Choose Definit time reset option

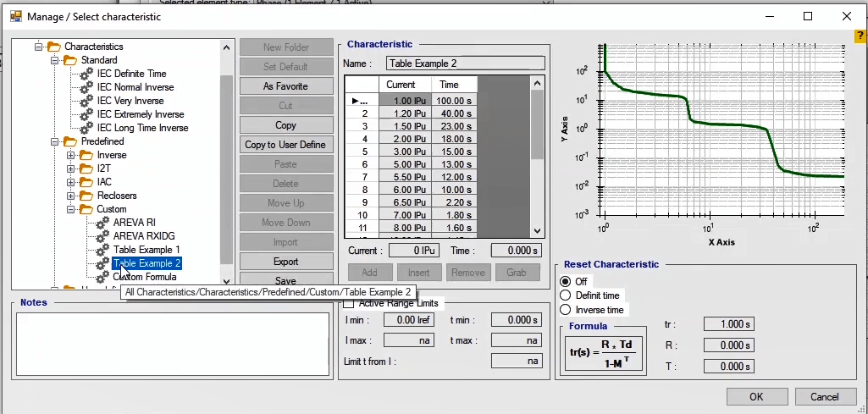tap(566, 295)
